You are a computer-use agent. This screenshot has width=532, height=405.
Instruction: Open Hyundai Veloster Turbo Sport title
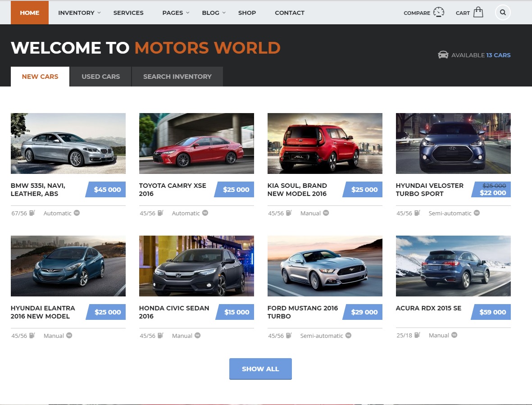click(430, 190)
